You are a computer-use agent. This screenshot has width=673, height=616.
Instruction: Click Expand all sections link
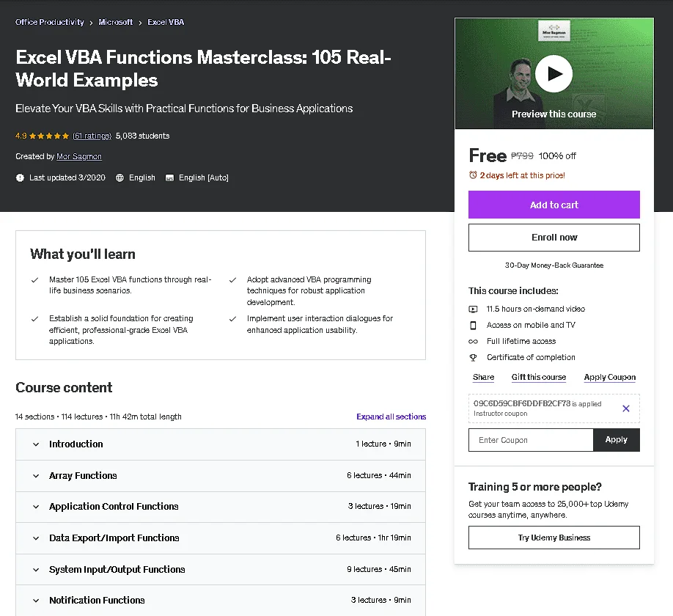click(x=391, y=417)
